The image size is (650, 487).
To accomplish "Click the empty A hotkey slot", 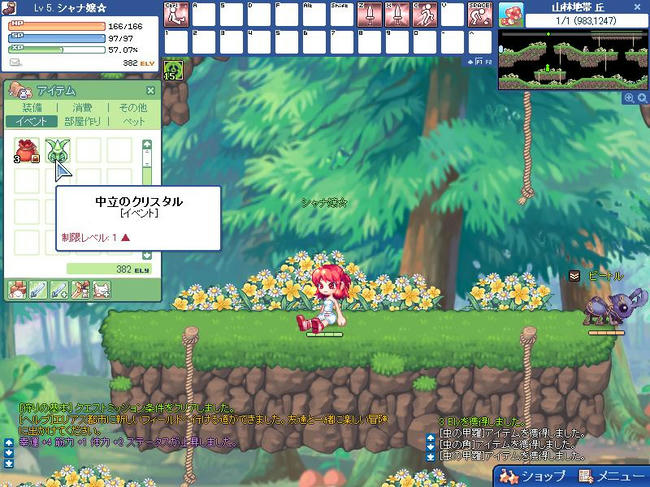I will tap(204, 14).
